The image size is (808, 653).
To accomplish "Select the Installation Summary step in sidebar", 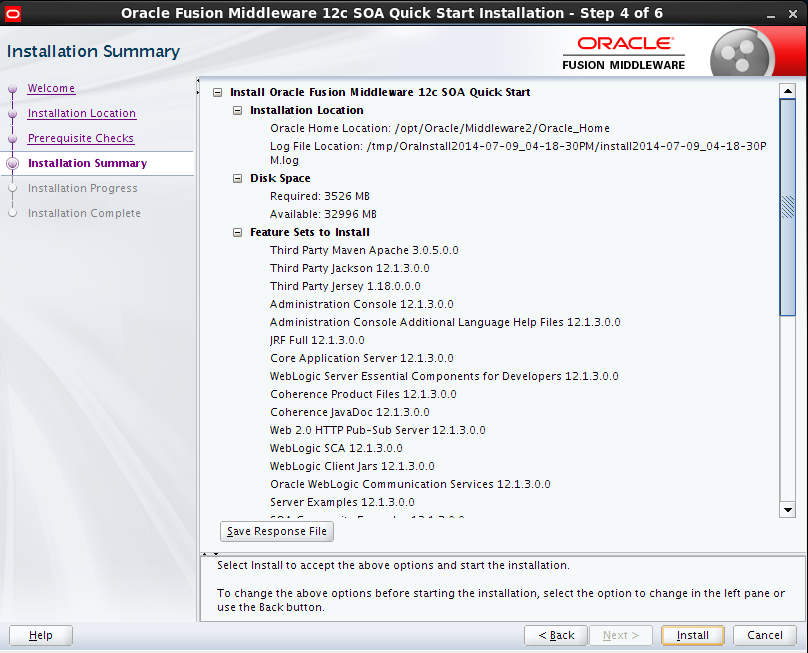I will coord(87,163).
